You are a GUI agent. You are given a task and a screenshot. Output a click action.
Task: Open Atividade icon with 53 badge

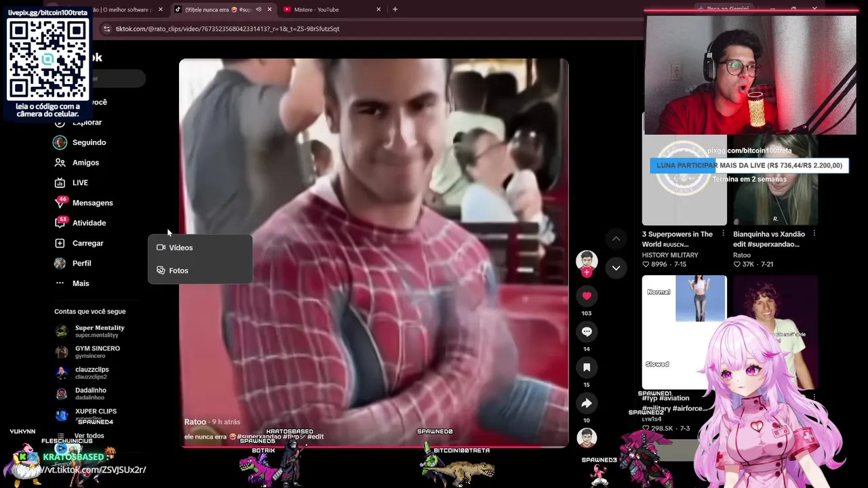[x=60, y=222]
